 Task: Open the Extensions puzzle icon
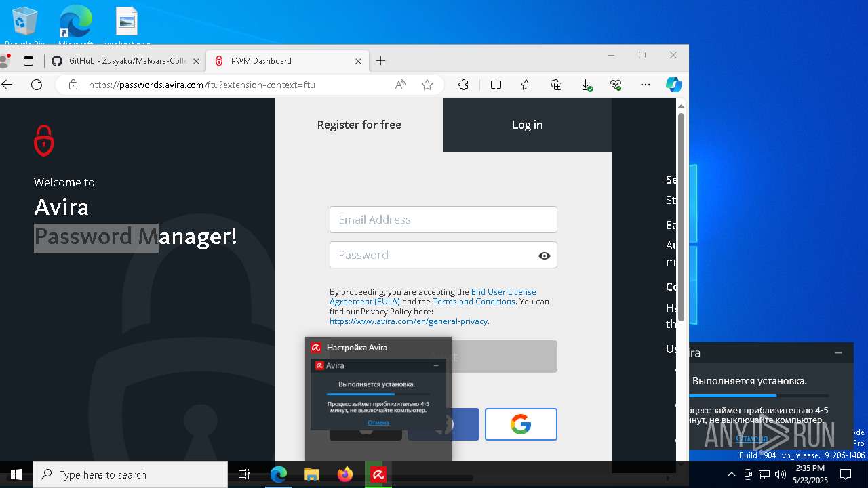pyautogui.click(x=464, y=85)
